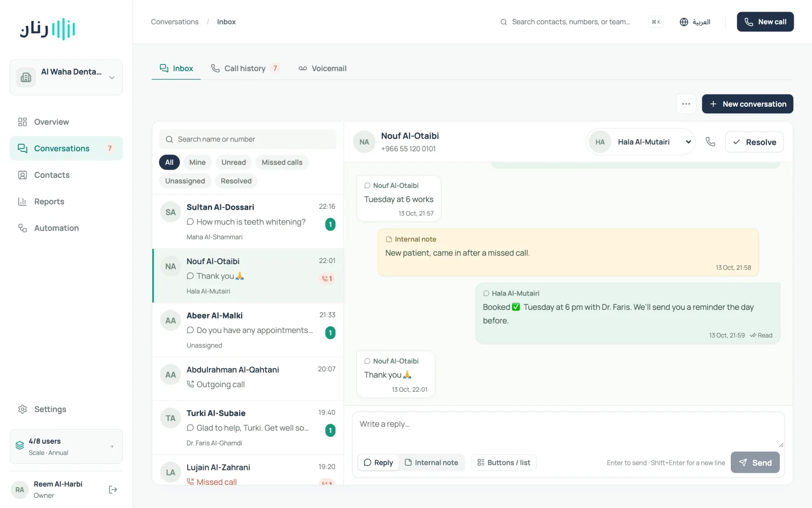Click the 4/8 users plan arrow

[x=112, y=447]
